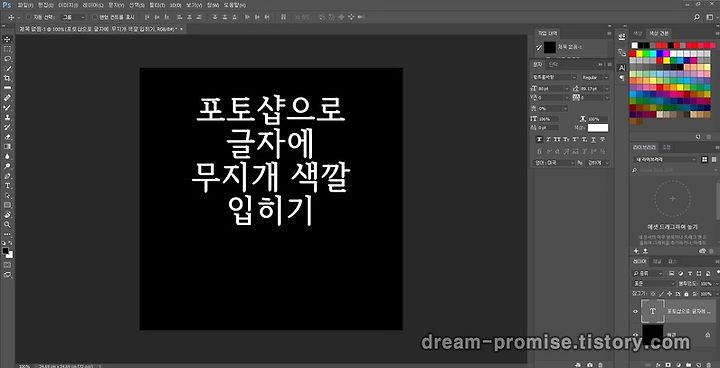The height and width of the screenshot is (368, 720).
Task: Switch libraries panel to grid view
Action: point(705,159)
